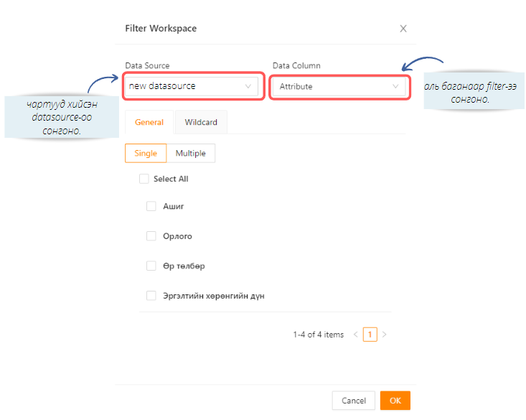This screenshot has width=526, height=420.
Task: Close the Filter Workspace dialog with X
Action: [x=403, y=29]
